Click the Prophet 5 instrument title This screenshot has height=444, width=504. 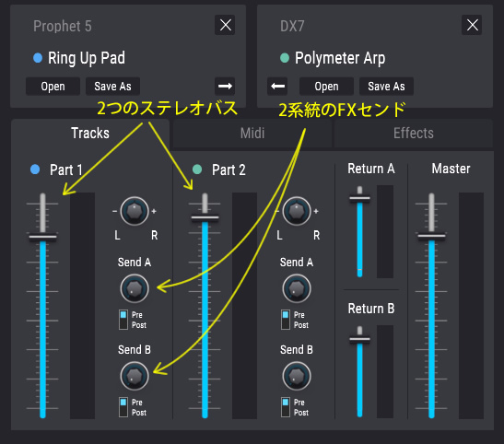63,26
